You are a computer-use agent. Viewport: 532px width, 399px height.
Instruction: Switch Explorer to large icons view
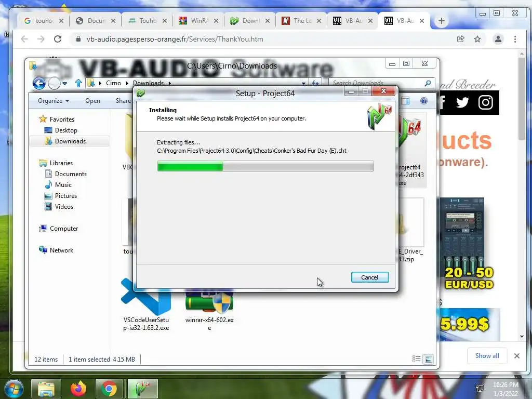pyautogui.click(x=429, y=359)
